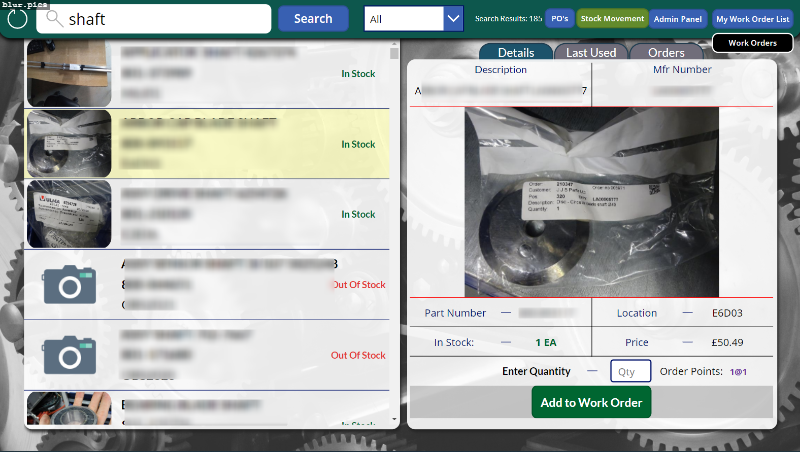The height and width of the screenshot is (452, 800).
Task: Open the Admin Panel
Action: tap(678, 19)
